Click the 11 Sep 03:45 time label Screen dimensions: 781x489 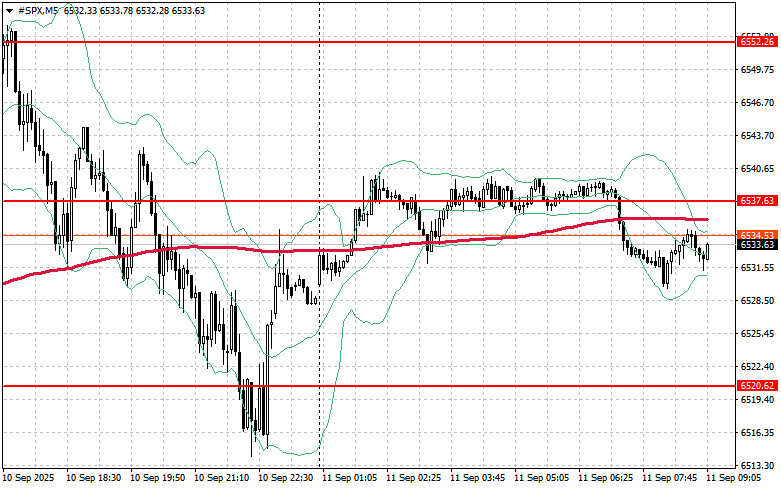pyautogui.click(x=478, y=478)
